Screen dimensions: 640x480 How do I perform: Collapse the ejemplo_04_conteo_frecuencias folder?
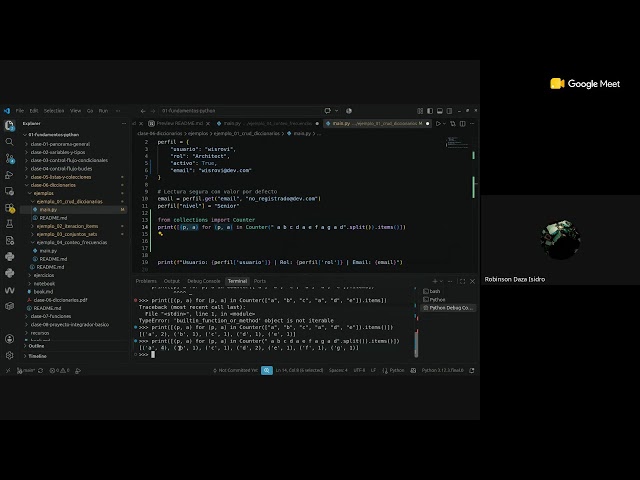pyautogui.click(x=72, y=242)
